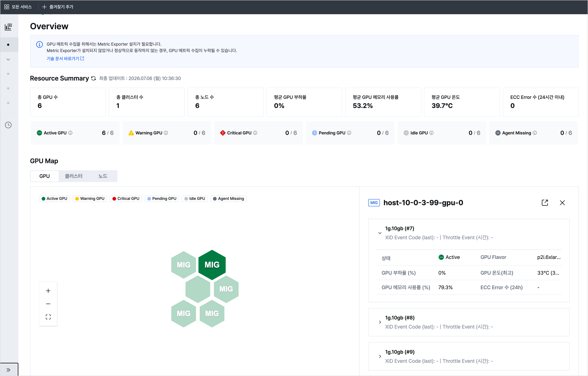Fit GPU map to screen icon
This screenshot has height=376, width=588.
[x=48, y=317]
